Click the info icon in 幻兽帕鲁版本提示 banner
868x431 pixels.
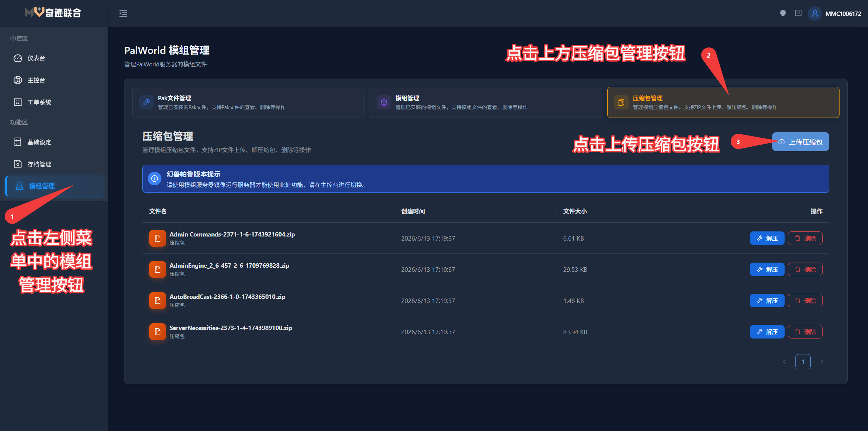(x=155, y=179)
